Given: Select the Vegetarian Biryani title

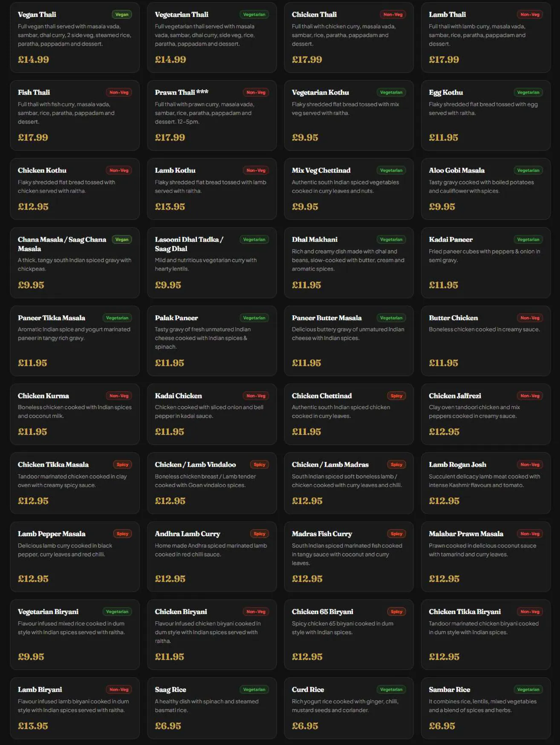Looking at the screenshot, I should (48, 612).
